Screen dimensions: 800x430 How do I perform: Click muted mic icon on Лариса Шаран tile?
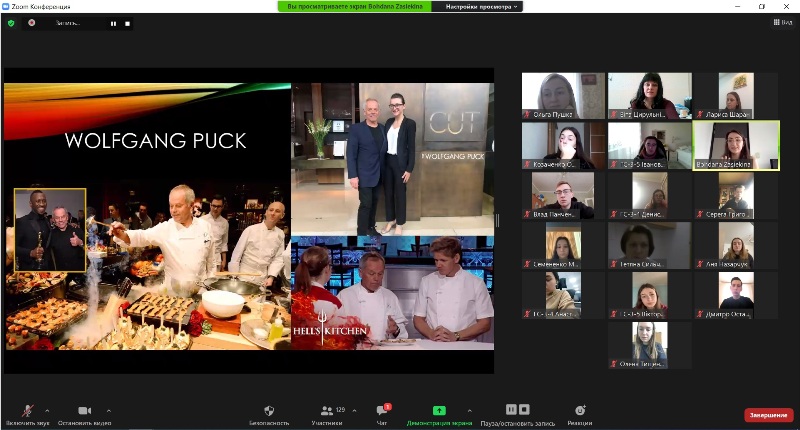pyautogui.click(x=701, y=114)
